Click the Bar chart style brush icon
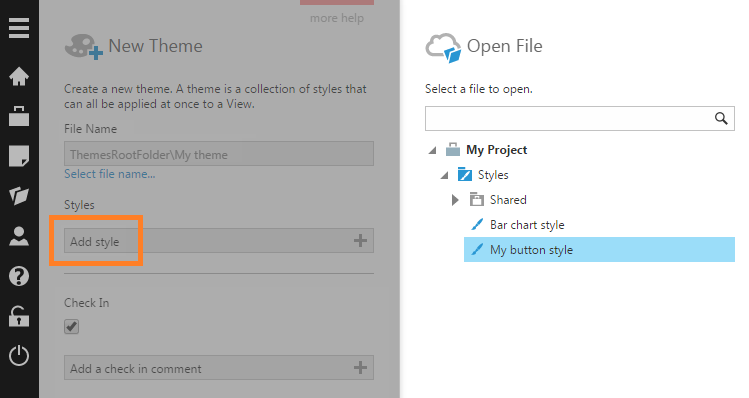The height and width of the screenshot is (398, 749). coord(477,224)
